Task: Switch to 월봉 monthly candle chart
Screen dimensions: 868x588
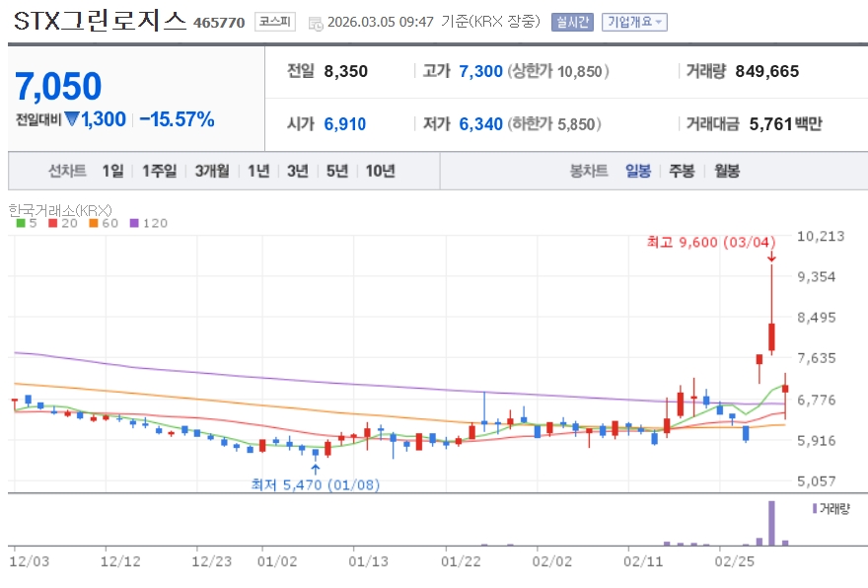Action: click(726, 171)
